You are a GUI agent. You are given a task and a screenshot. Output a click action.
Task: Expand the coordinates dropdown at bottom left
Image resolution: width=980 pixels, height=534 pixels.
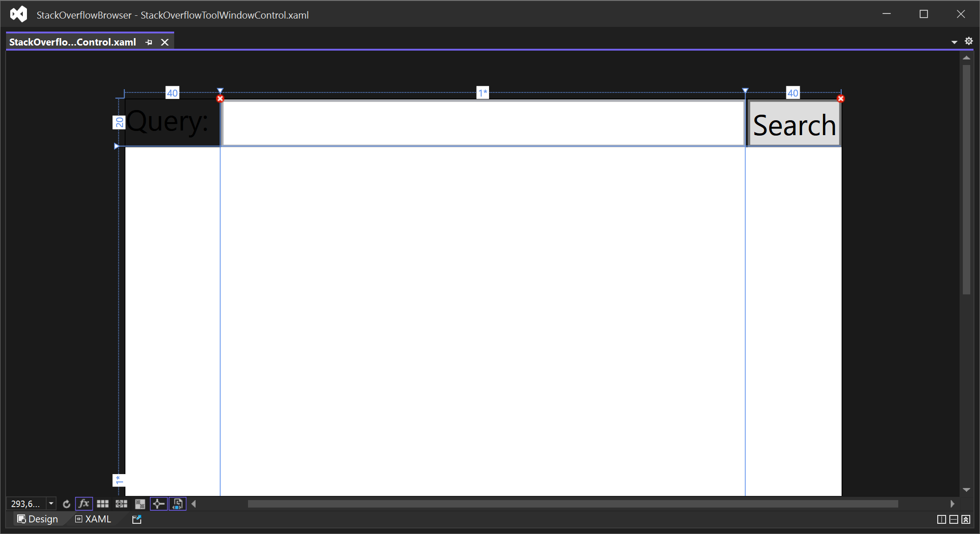pyautogui.click(x=51, y=503)
